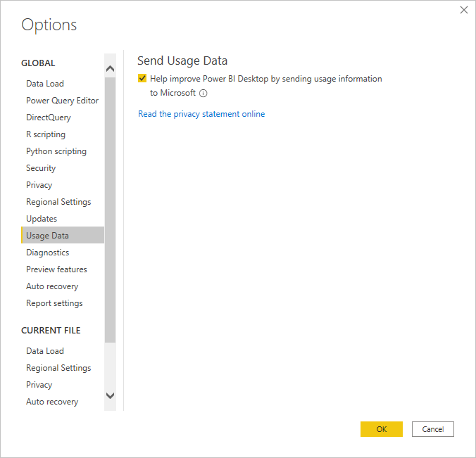The width and height of the screenshot is (476, 458).
Task: Open the Security options page
Action: coord(41,168)
